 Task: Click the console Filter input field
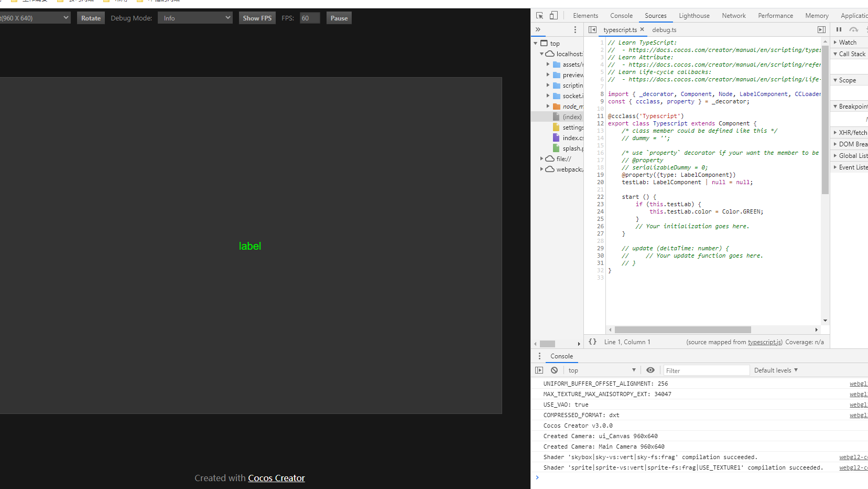coord(707,370)
